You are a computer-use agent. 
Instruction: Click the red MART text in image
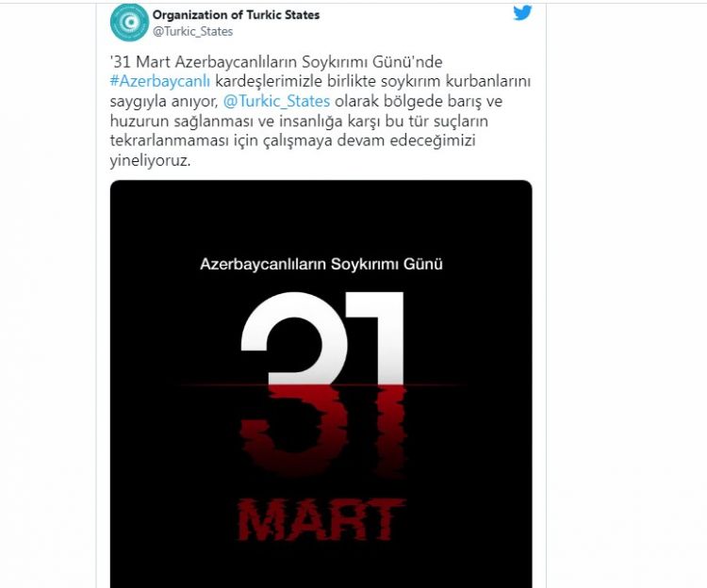321,519
